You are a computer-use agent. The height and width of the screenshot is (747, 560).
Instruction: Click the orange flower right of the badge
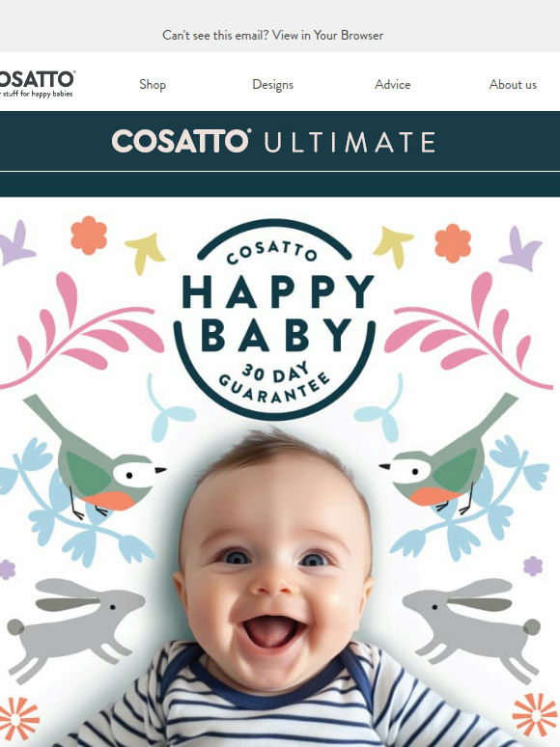(x=453, y=243)
